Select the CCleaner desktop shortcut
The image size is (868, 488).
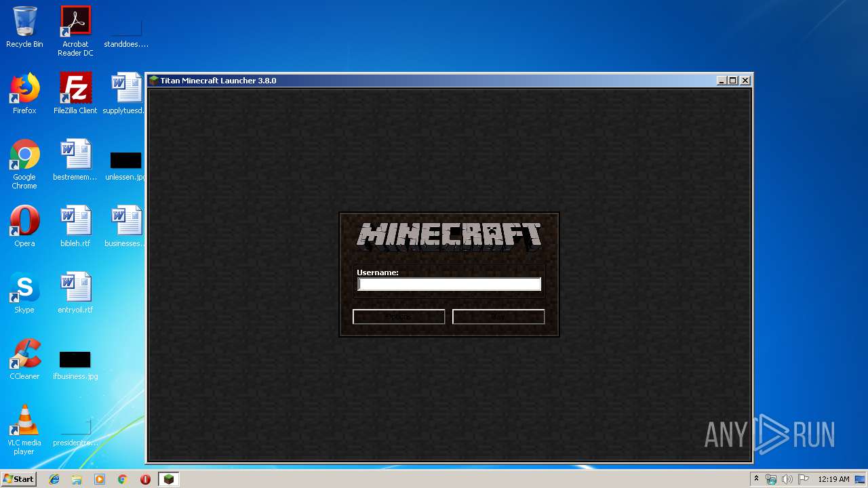[x=24, y=359]
